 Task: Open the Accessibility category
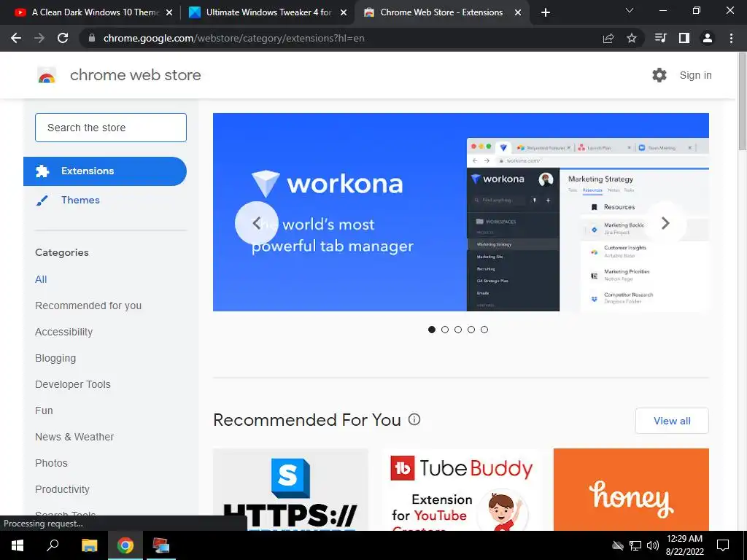(64, 332)
